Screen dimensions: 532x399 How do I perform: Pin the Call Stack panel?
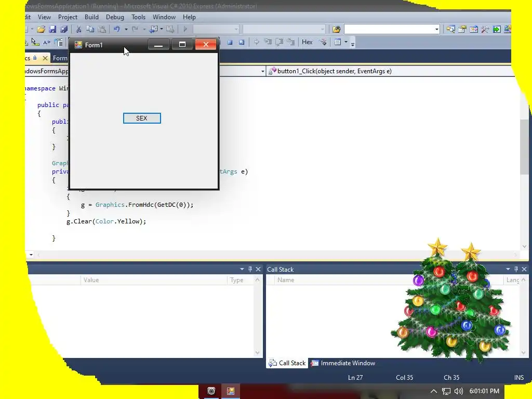[516, 269]
